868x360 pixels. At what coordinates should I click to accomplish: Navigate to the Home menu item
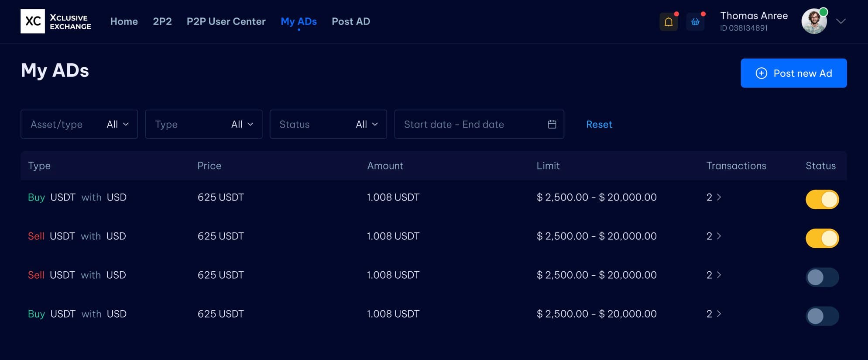click(124, 21)
